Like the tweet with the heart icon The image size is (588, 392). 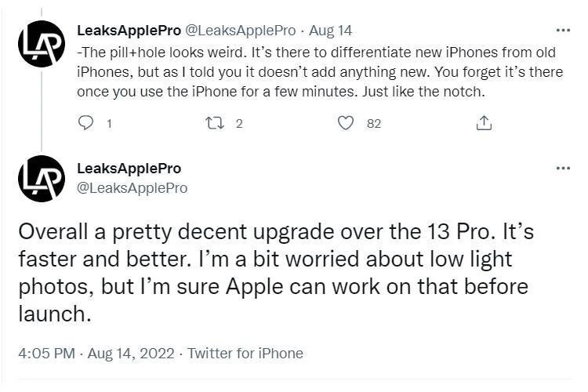[346, 123]
